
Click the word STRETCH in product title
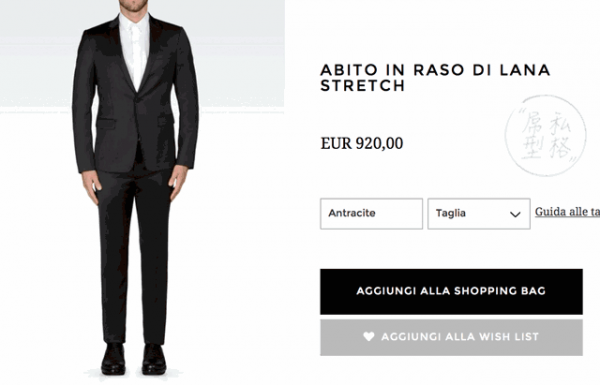[x=362, y=86]
